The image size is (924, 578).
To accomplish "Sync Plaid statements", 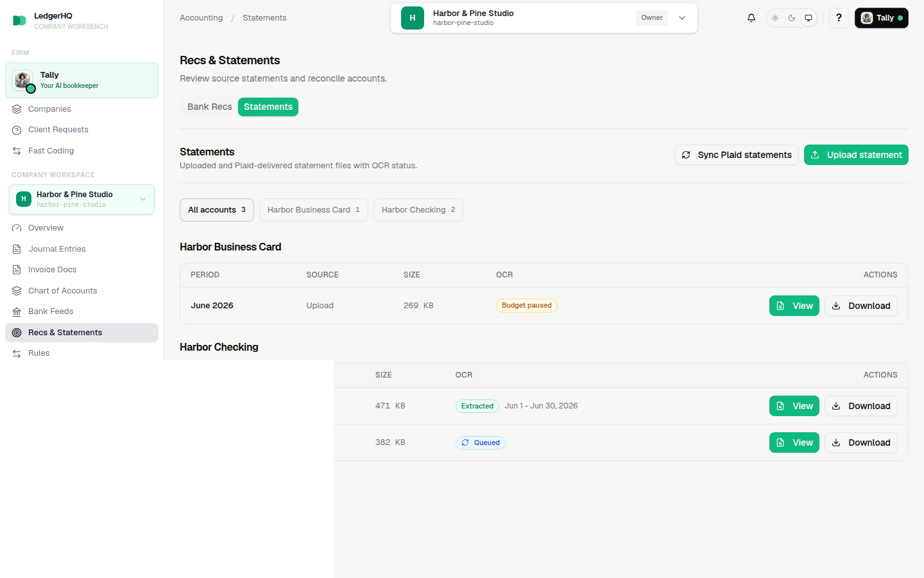I will [737, 155].
